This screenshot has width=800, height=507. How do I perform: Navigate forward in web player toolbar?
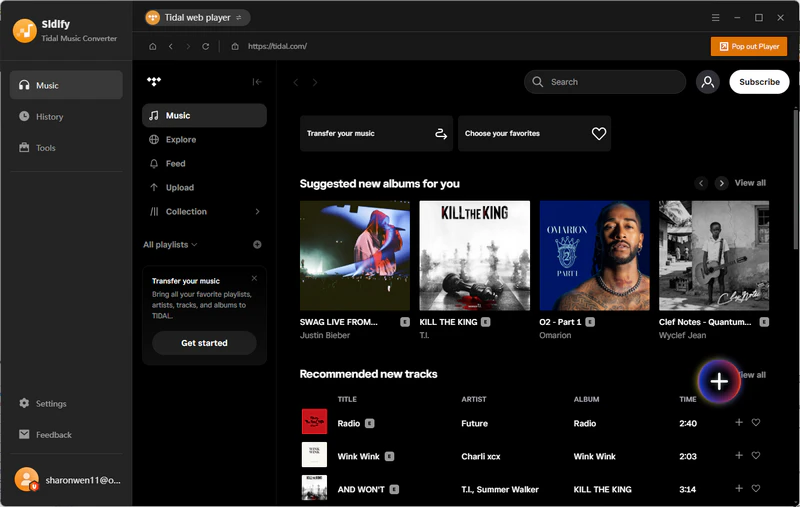tap(188, 46)
